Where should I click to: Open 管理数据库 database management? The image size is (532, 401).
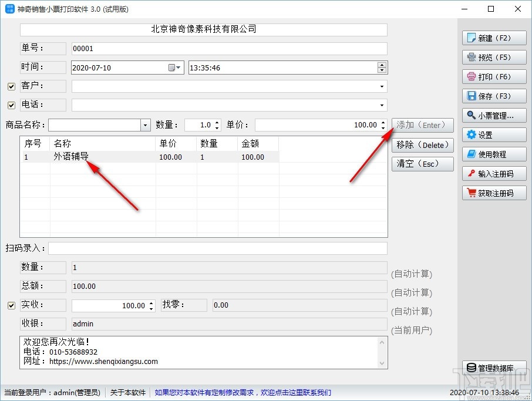pyautogui.click(x=494, y=368)
